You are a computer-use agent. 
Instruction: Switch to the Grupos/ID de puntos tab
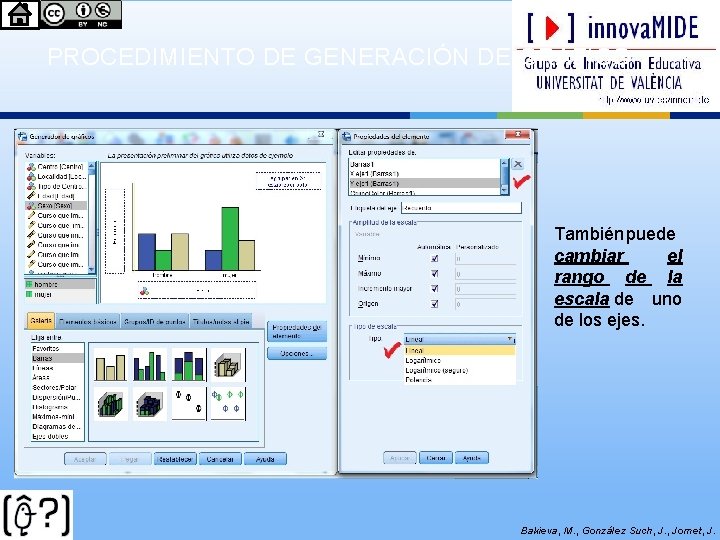(x=154, y=322)
